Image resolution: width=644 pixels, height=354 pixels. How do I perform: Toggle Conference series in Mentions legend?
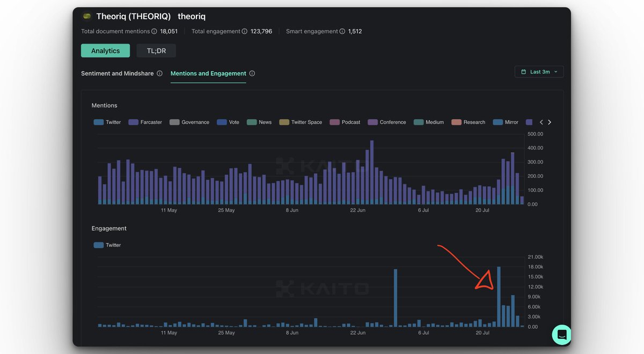coord(387,122)
